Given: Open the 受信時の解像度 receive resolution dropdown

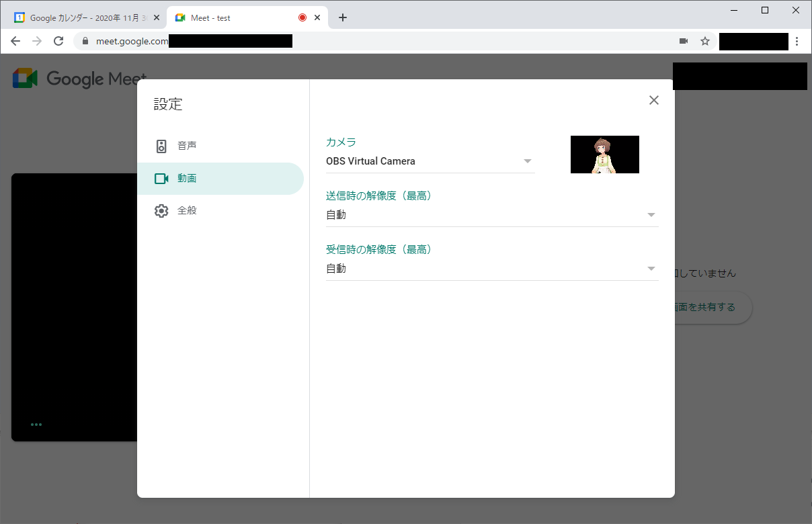Looking at the screenshot, I should [492, 269].
